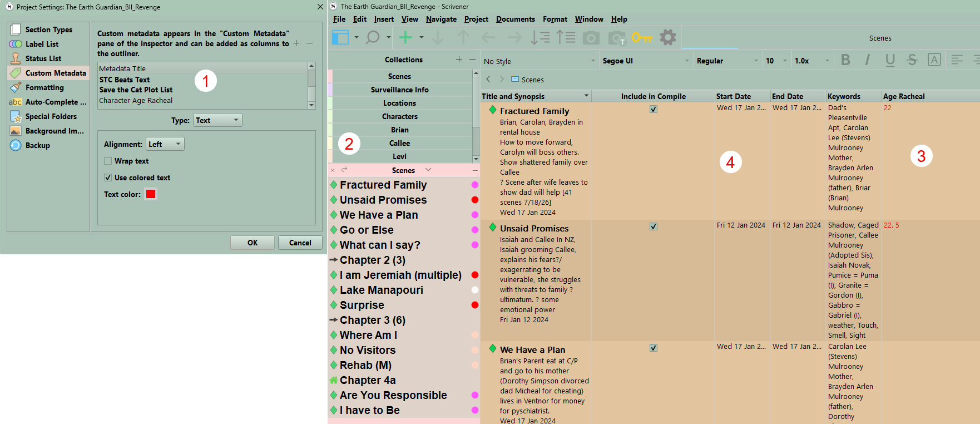
Task: Click the green Add document icon
Action: click(405, 37)
